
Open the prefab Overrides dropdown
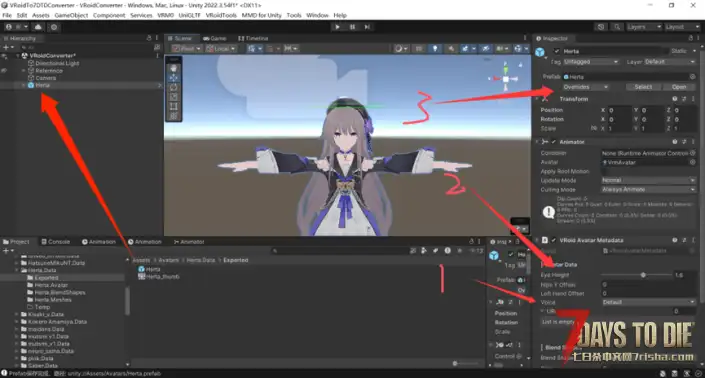[x=586, y=87]
